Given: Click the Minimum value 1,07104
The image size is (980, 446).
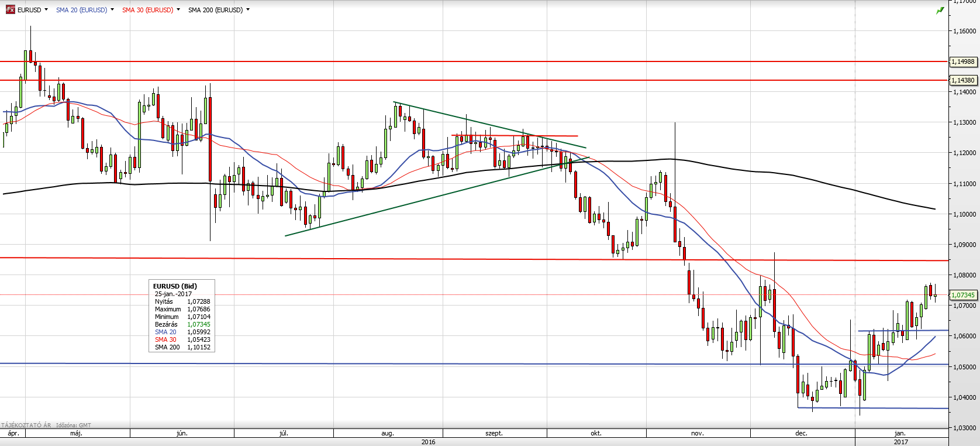Looking at the screenshot, I should coord(199,317).
